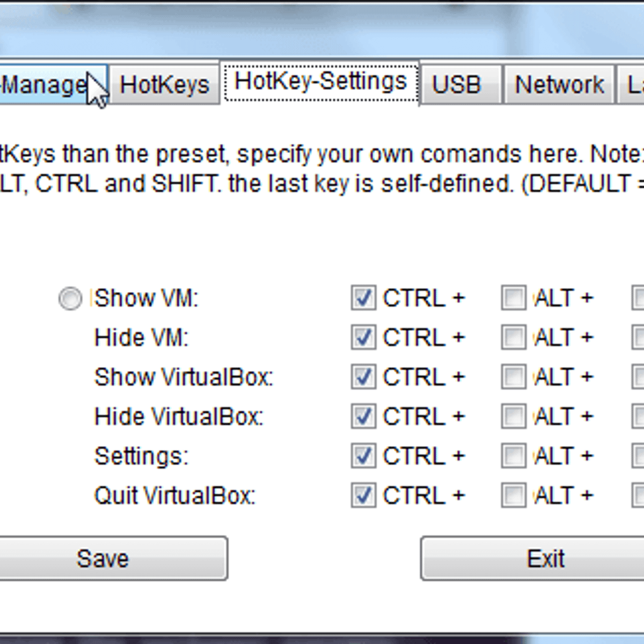Switch to the HotKeys tab
The width and height of the screenshot is (644, 644).
click(x=164, y=85)
